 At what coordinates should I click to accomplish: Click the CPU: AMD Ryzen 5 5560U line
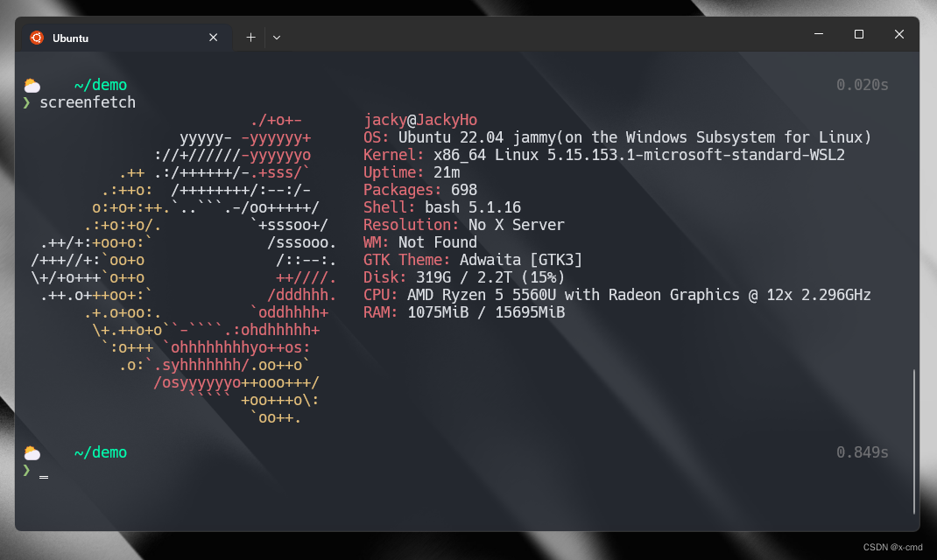(617, 295)
